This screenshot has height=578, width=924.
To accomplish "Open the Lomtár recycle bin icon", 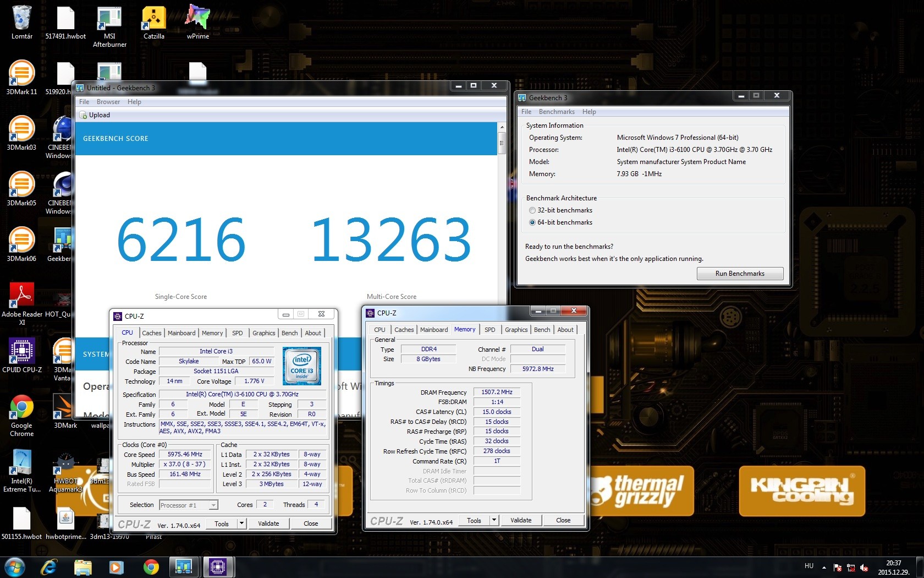I will pyautogui.click(x=22, y=22).
